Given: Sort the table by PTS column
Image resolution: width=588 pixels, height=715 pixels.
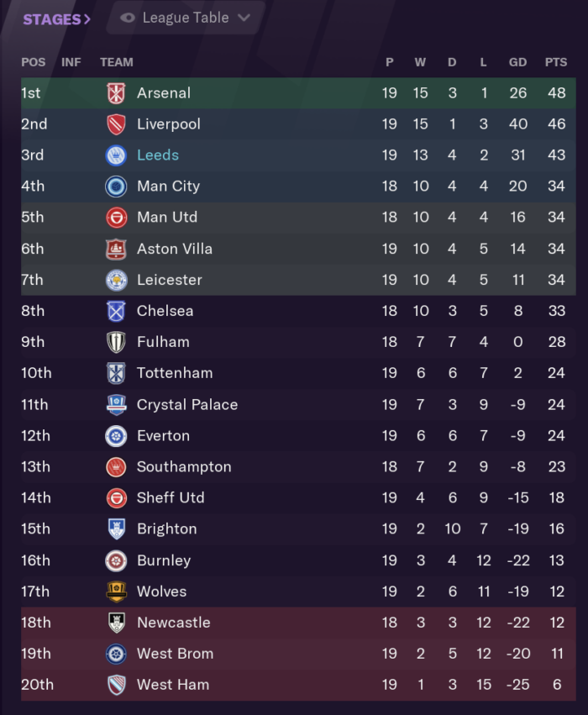Looking at the screenshot, I should click(556, 61).
